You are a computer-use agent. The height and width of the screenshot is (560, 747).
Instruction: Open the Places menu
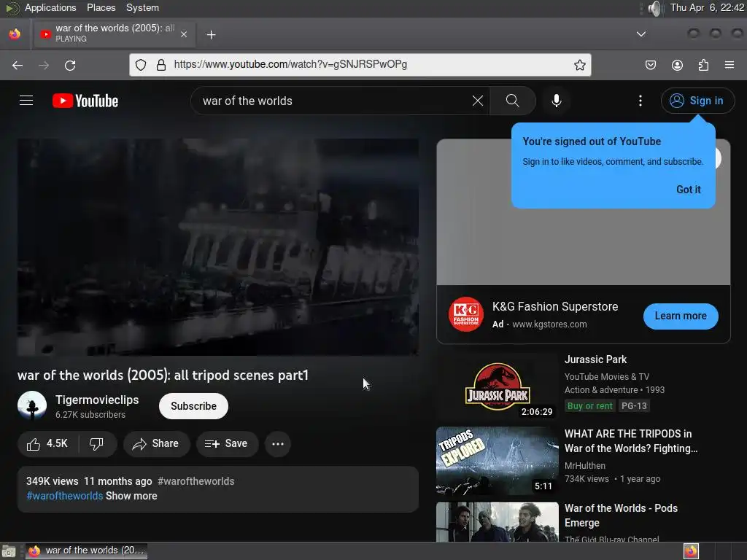[x=101, y=7]
